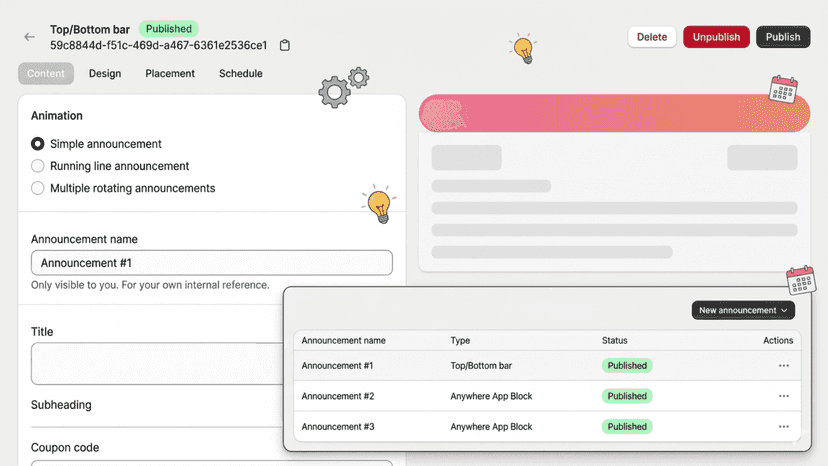Click the 'Actions' column header
The image size is (828, 466).
pos(778,341)
